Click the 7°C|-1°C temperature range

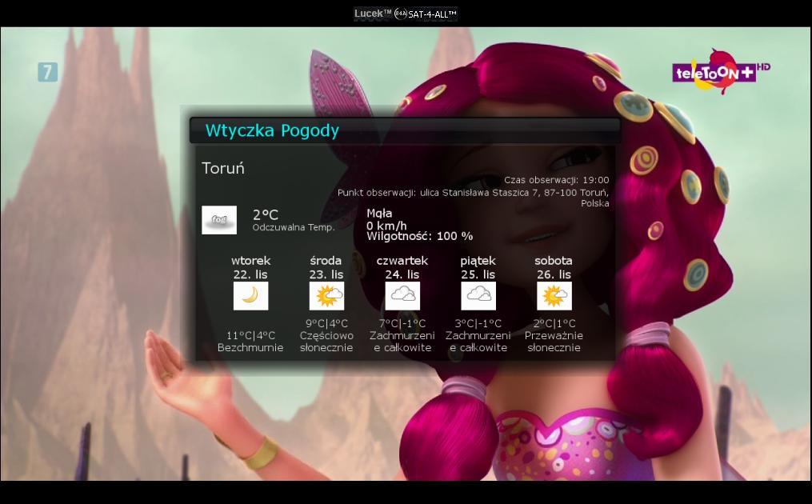pyautogui.click(x=402, y=324)
